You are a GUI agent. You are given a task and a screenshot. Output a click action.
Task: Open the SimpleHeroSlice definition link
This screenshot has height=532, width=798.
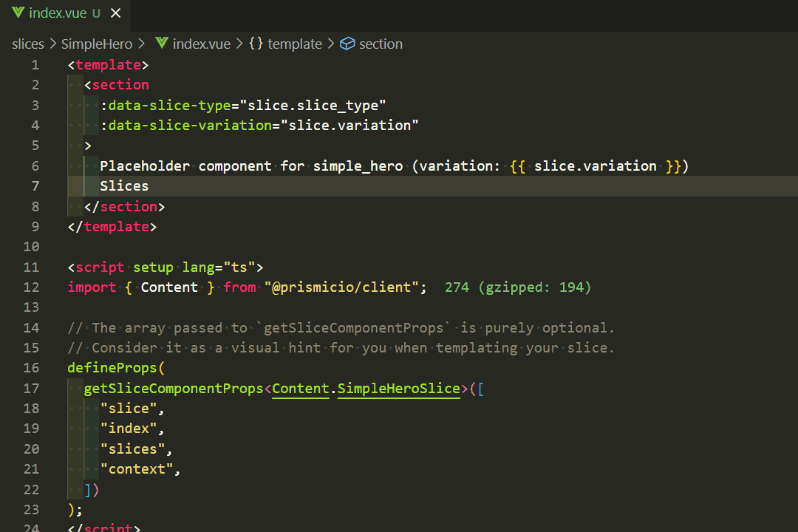point(398,388)
